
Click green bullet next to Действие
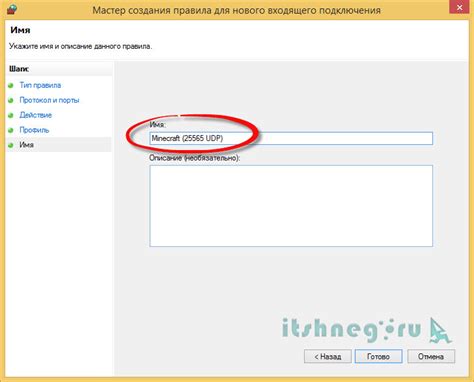coord(11,115)
